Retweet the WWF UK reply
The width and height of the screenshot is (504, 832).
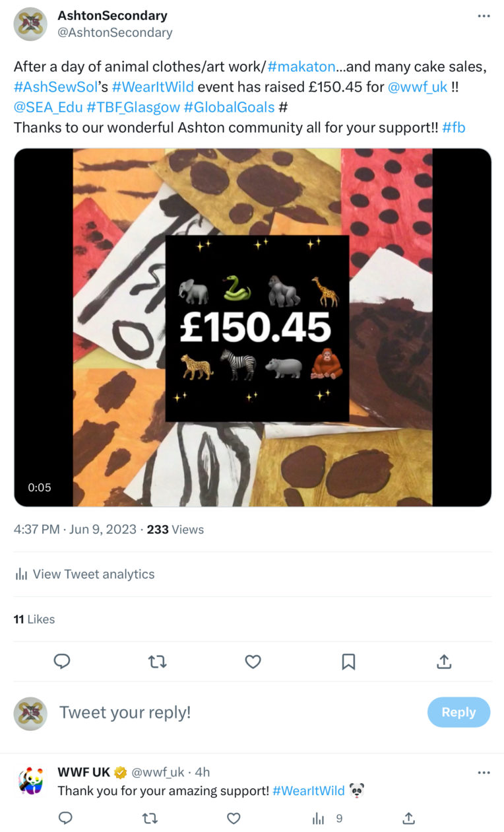(150, 819)
